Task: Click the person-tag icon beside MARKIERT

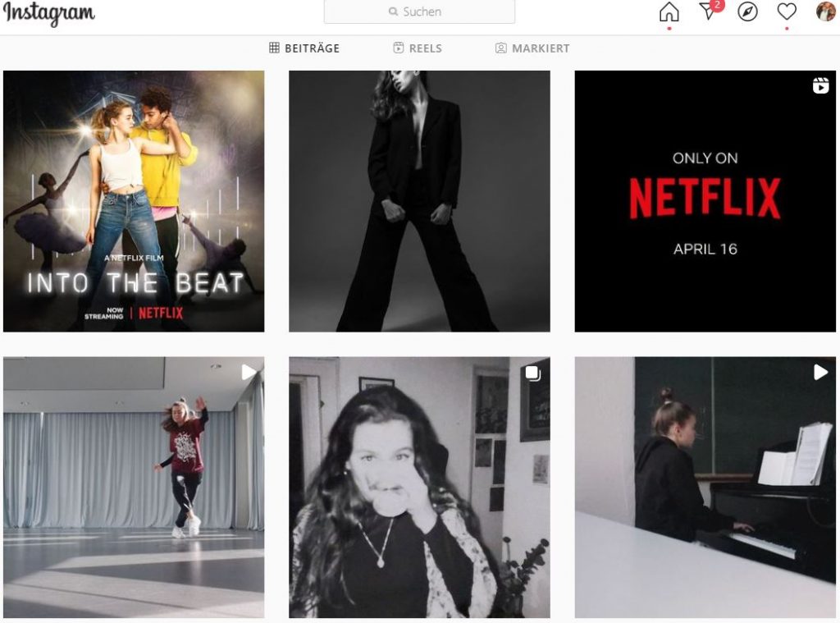Action: (x=500, y=48)
